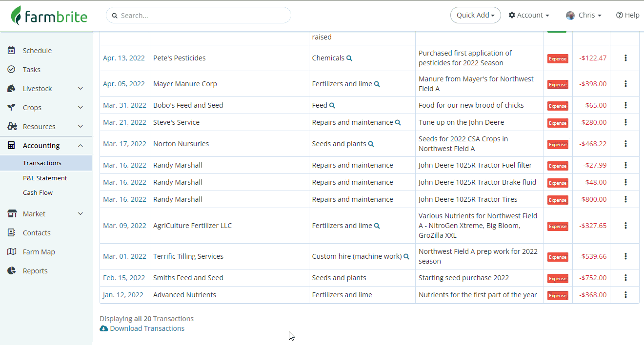Viewport: 644px width, 345px height.
Task: Open the three-dot menu for Tractor Tires row
Action: (x=625, y=199)
